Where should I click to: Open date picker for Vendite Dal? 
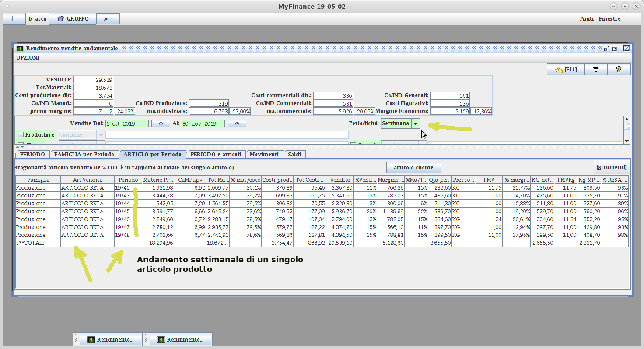tap(161, 124)
